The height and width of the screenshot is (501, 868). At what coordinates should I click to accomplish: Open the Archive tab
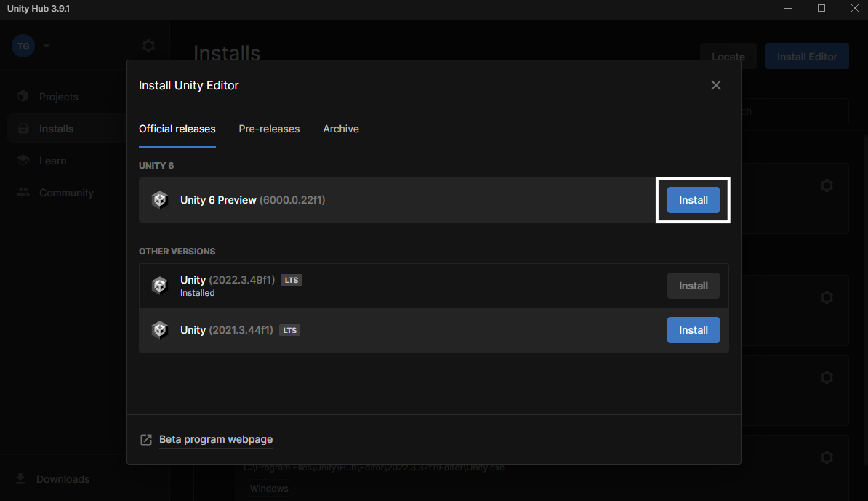(341, 129)
